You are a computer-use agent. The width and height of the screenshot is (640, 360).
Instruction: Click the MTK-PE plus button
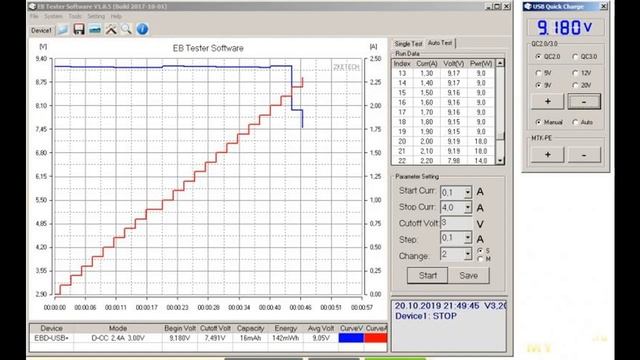(x=547, y=155)
